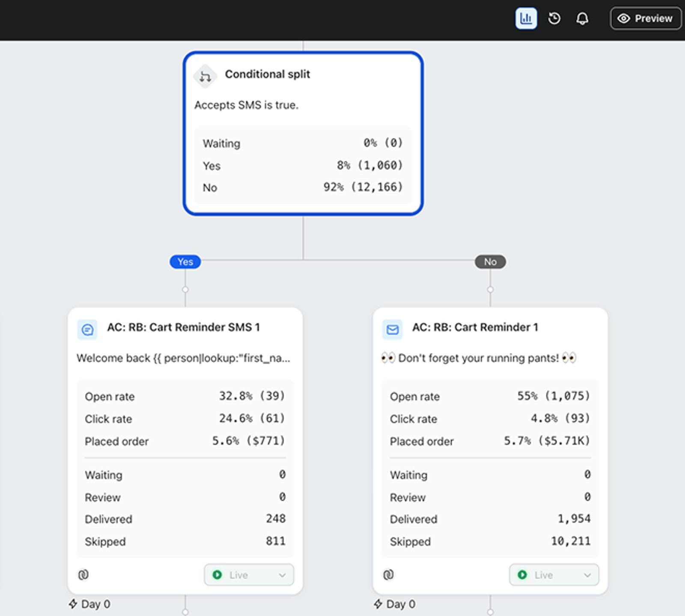Click the link icon under SMS 1 card
This screenshot has height=616, width=685.
point(83,575)
